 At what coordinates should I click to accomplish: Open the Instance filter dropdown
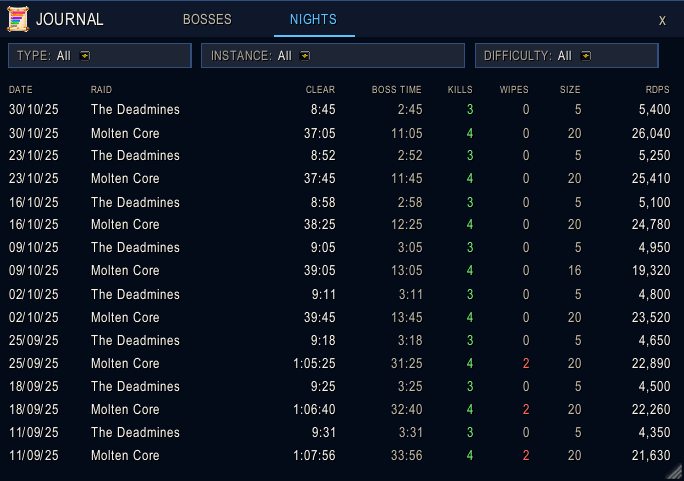[x=333, y=55]
